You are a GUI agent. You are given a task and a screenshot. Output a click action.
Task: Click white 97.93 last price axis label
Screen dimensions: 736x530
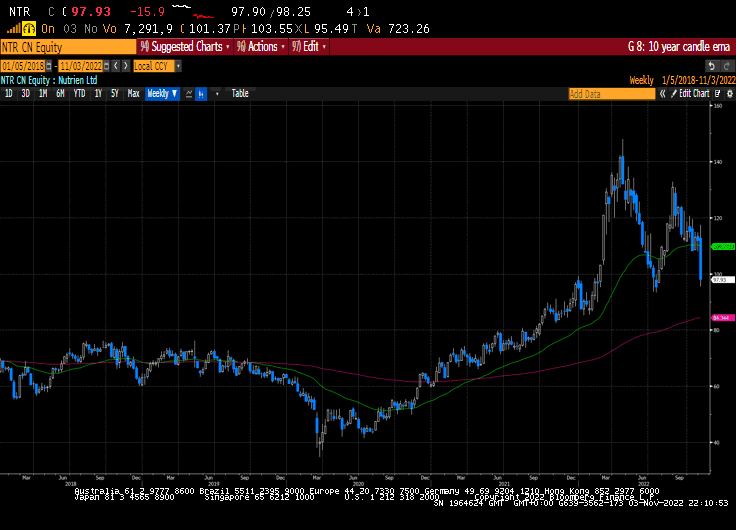click(x=723, y=280)
